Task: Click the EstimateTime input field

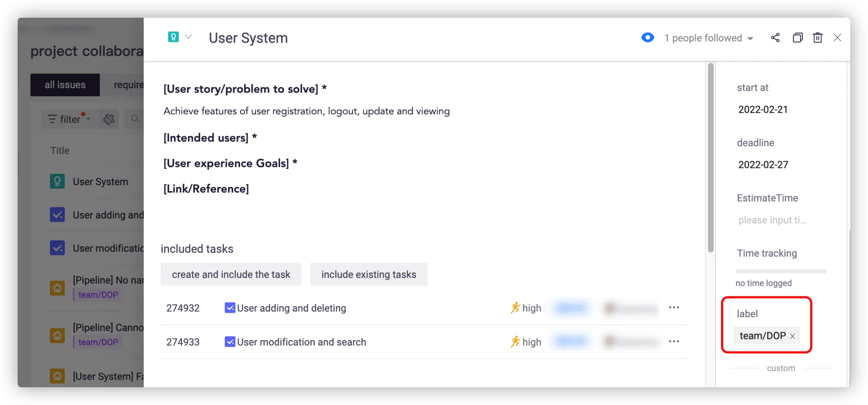Action: pos(772,220)
